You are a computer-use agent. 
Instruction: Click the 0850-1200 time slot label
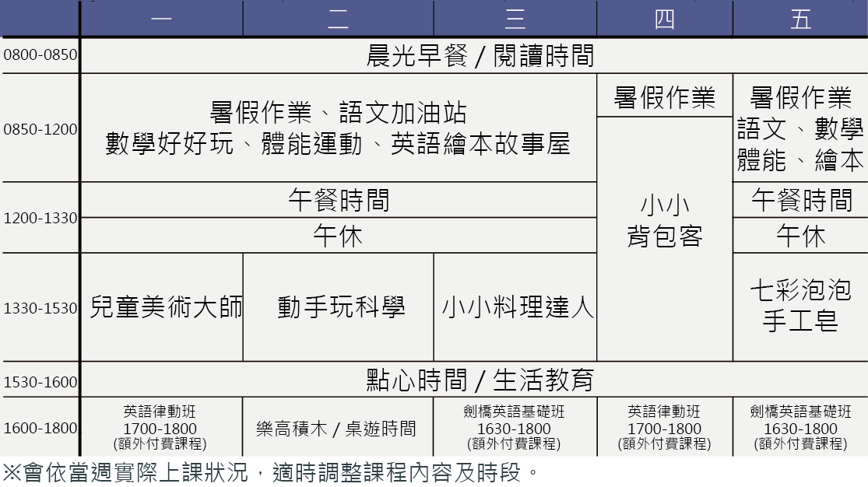pos(40,129)
